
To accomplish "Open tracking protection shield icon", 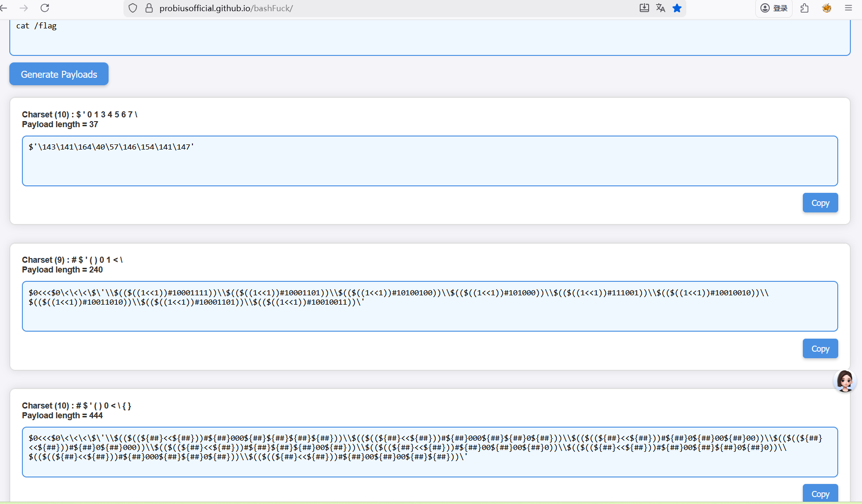I will [133, 8].
